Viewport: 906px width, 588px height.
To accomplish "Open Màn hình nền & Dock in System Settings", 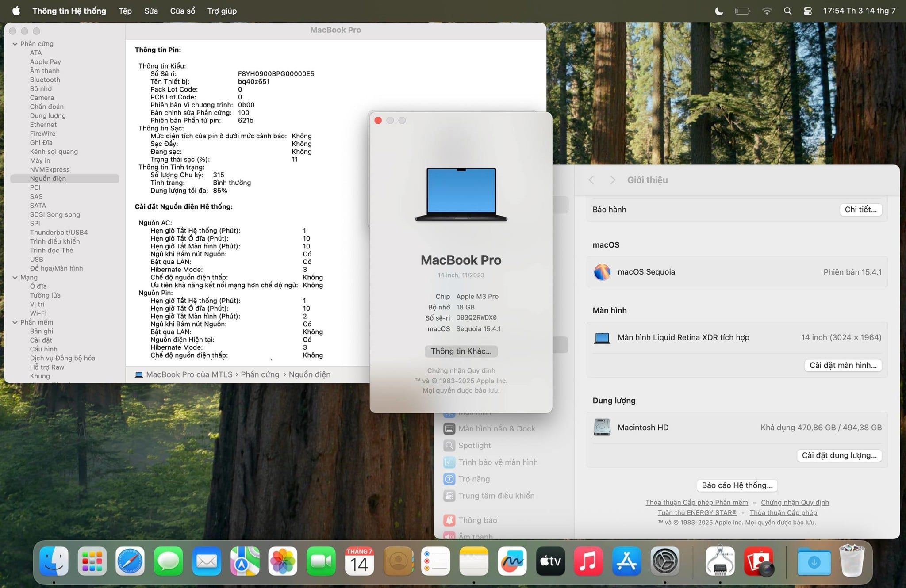I will pyautogui.click(x=490, y=429).
